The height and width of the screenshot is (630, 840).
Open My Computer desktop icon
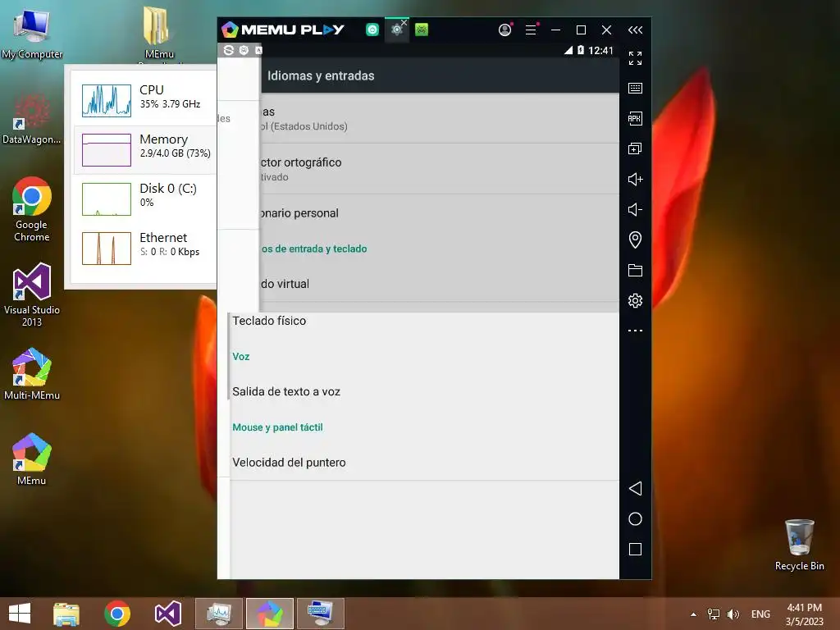(x=32, y=33)
